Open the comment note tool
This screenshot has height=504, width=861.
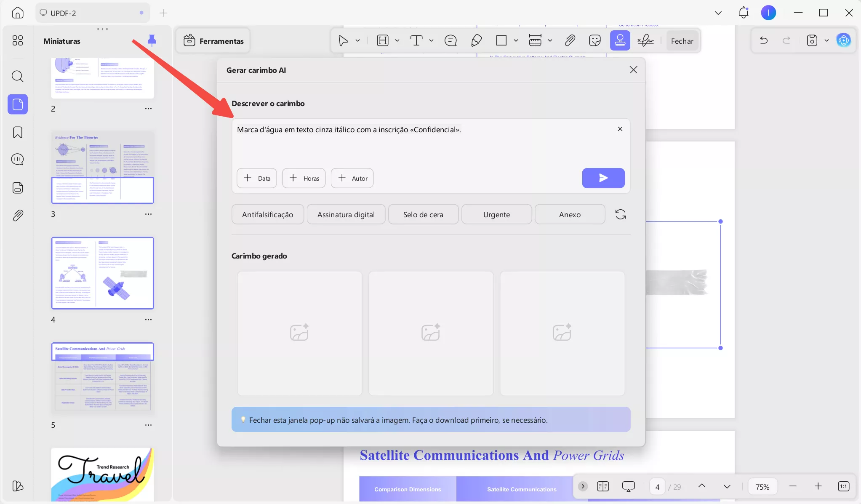[x=450, y=41]
